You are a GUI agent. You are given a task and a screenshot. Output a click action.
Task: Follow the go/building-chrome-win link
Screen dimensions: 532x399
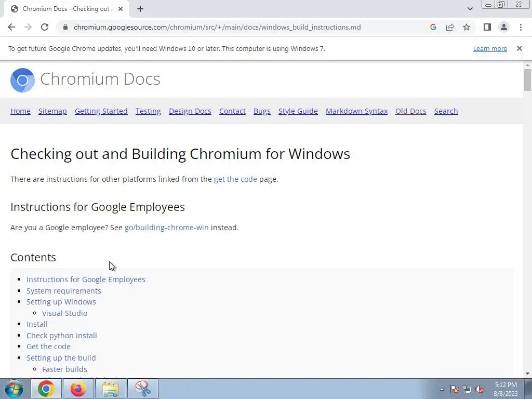(167, 228)
